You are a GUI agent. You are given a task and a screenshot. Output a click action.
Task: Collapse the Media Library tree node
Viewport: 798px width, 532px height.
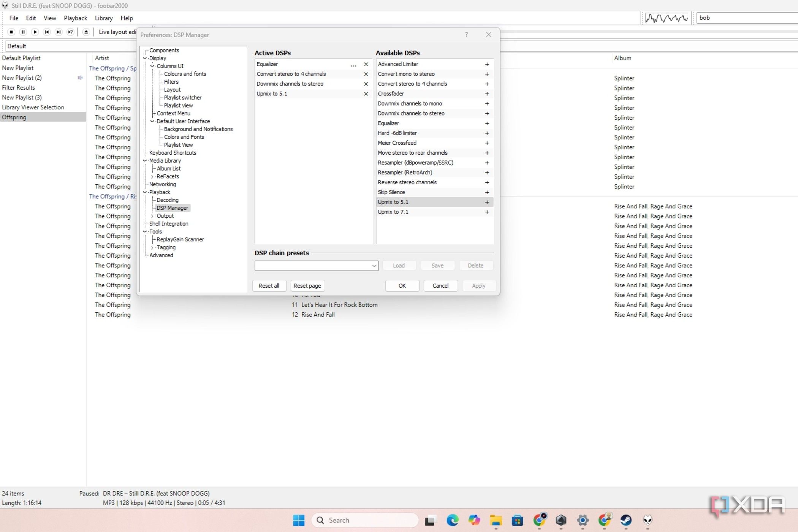pos(145,161)
